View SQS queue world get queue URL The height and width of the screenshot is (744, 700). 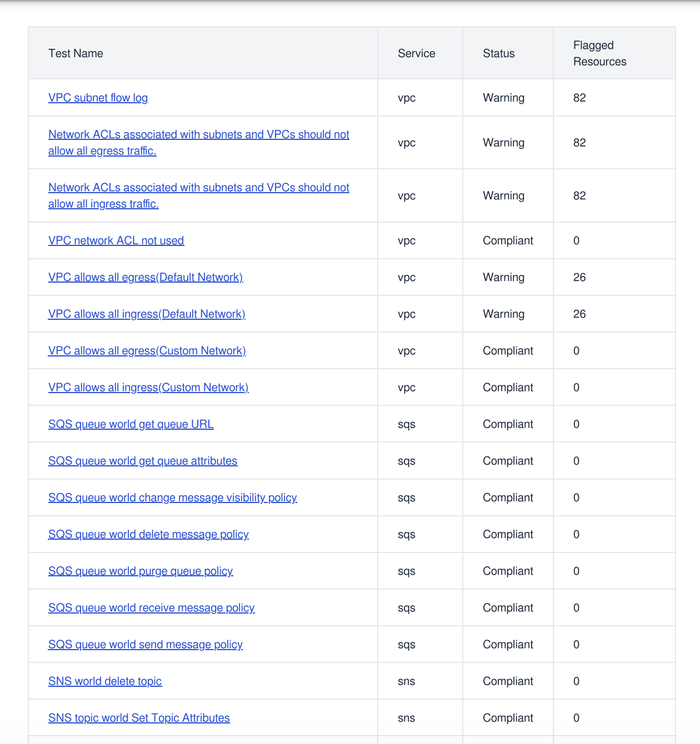[x=131, y=424]
